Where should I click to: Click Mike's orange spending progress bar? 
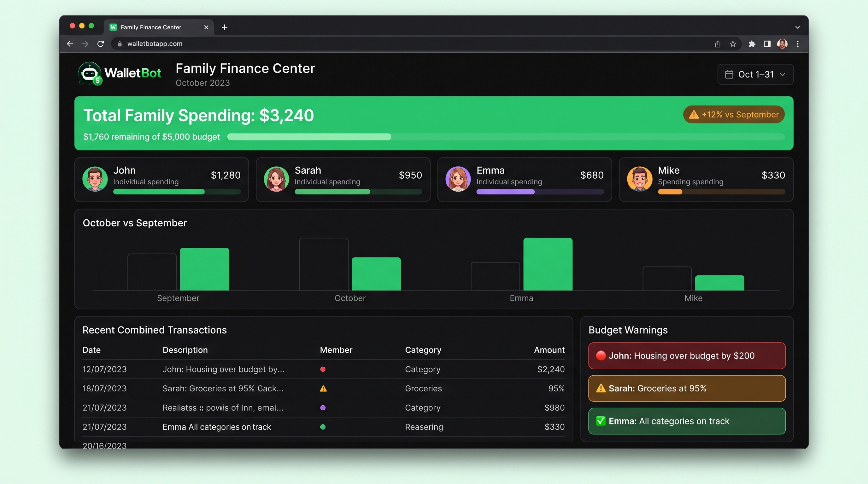[x=721, y=192]
